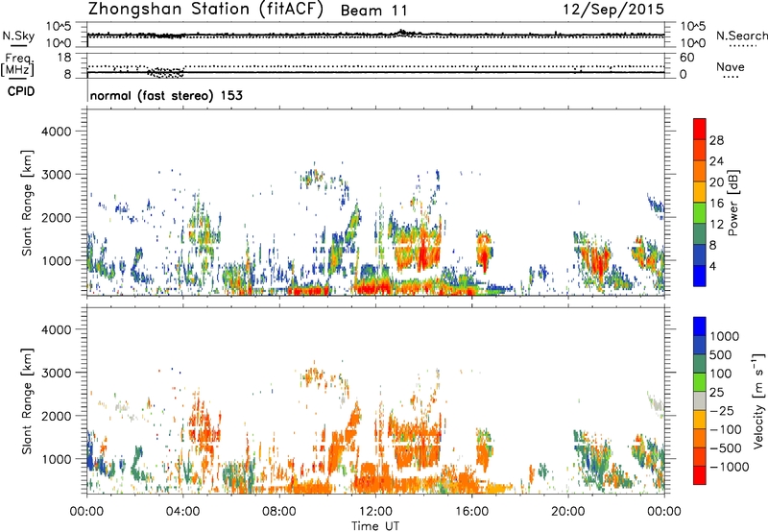Click 'Slant Range [km]' label of Power panel

click(27, 204)
